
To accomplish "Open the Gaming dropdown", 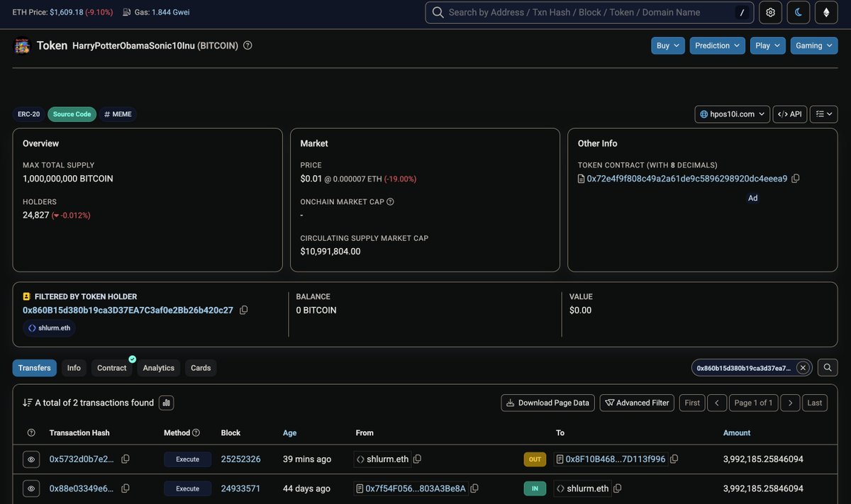I will (x=814, y=45).
